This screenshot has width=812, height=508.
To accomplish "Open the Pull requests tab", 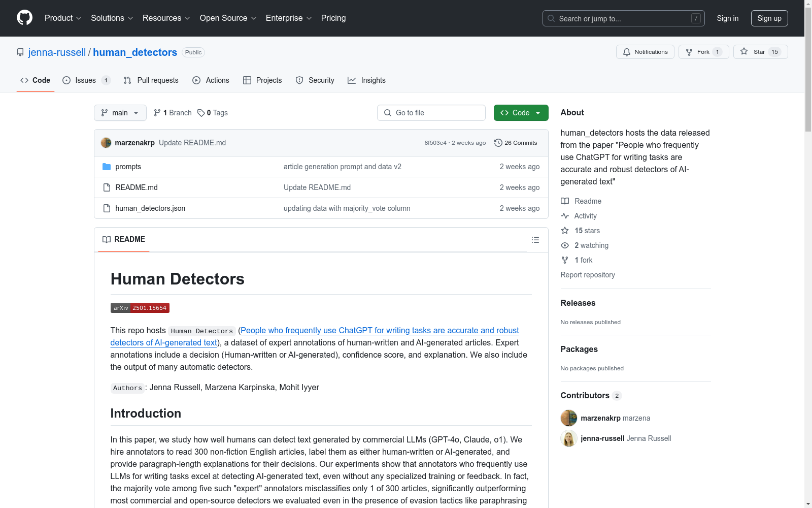I will point(151,80).
